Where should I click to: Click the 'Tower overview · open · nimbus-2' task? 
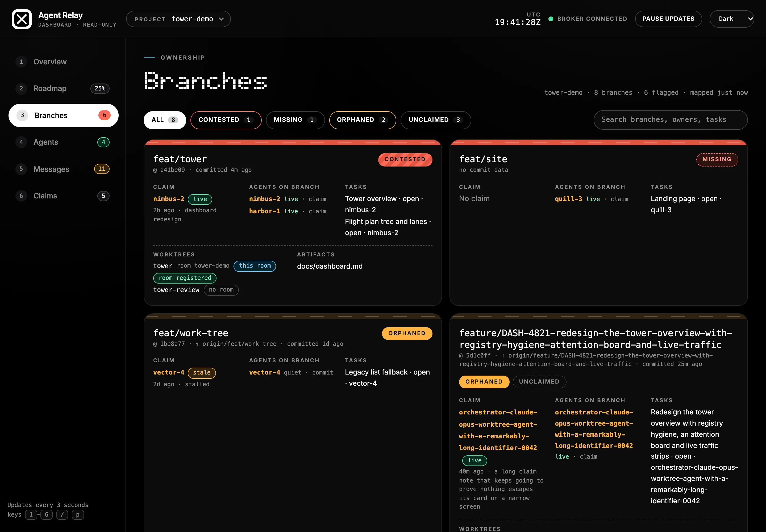[x=384, y=204]
